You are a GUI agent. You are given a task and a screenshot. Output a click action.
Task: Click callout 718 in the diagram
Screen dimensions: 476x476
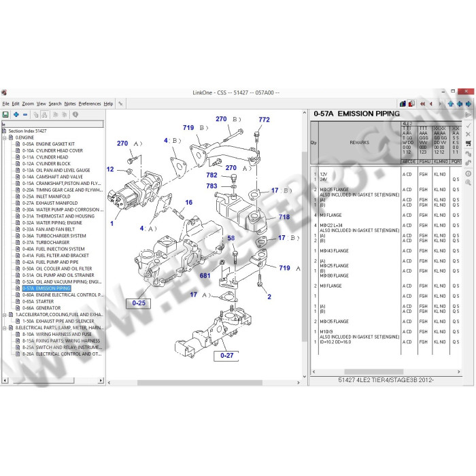point(284,218)
